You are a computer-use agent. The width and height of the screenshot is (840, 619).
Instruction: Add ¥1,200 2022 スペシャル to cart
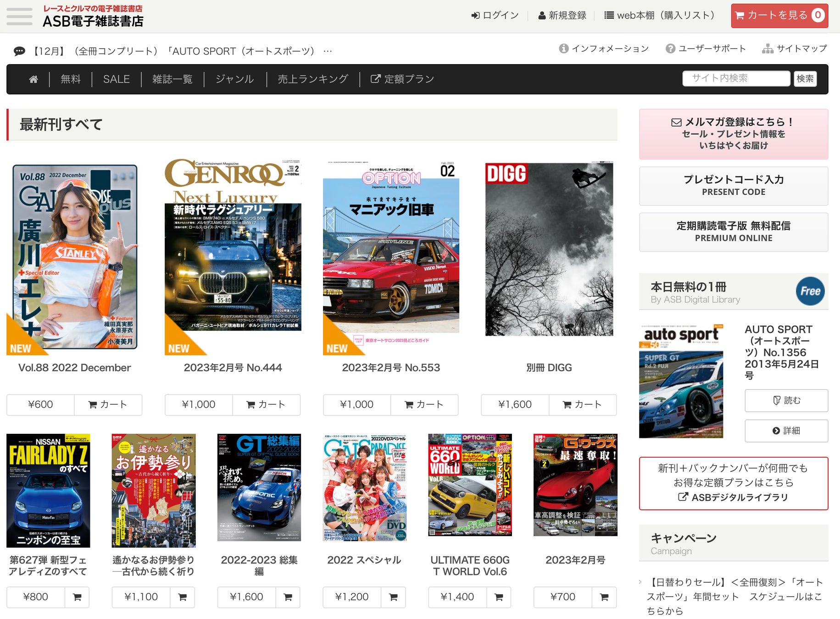(394, 597)
